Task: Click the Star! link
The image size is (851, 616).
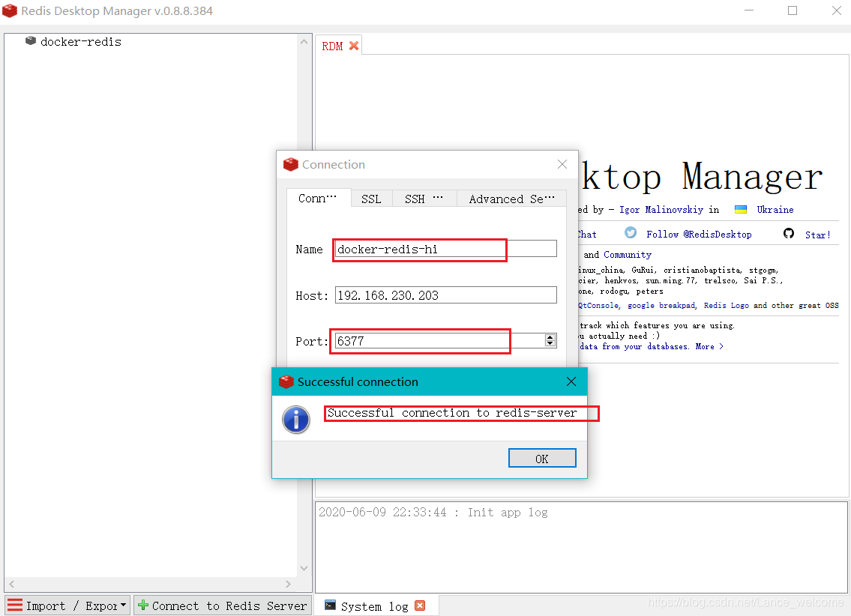Action: point(817,235)
